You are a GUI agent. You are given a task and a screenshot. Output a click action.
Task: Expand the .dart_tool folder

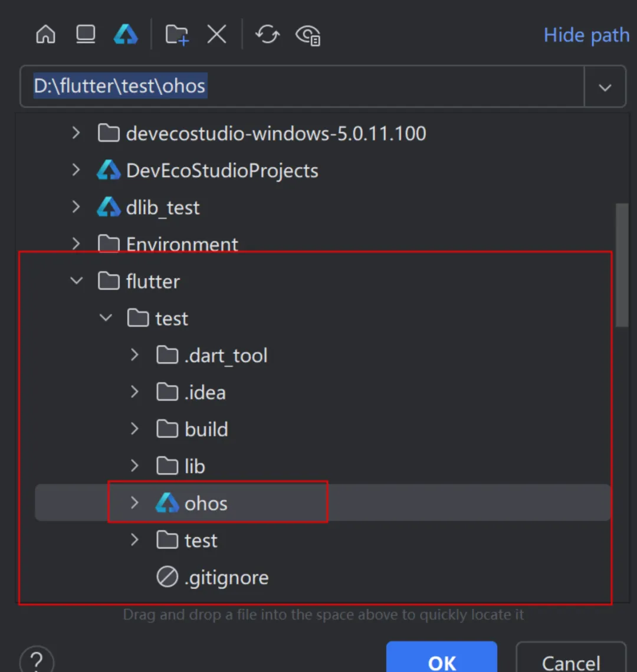(134, 355)
